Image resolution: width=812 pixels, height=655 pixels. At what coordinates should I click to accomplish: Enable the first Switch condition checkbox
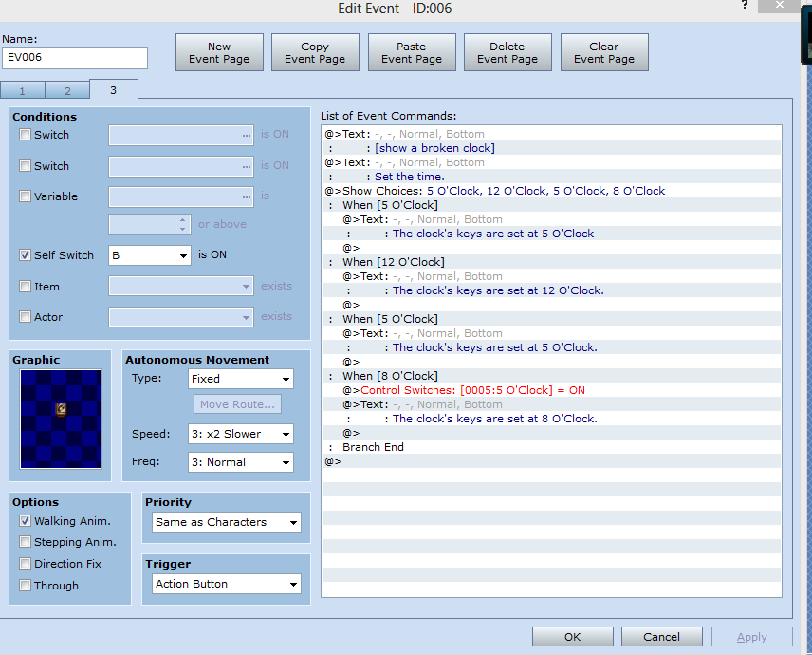[25, 135]
